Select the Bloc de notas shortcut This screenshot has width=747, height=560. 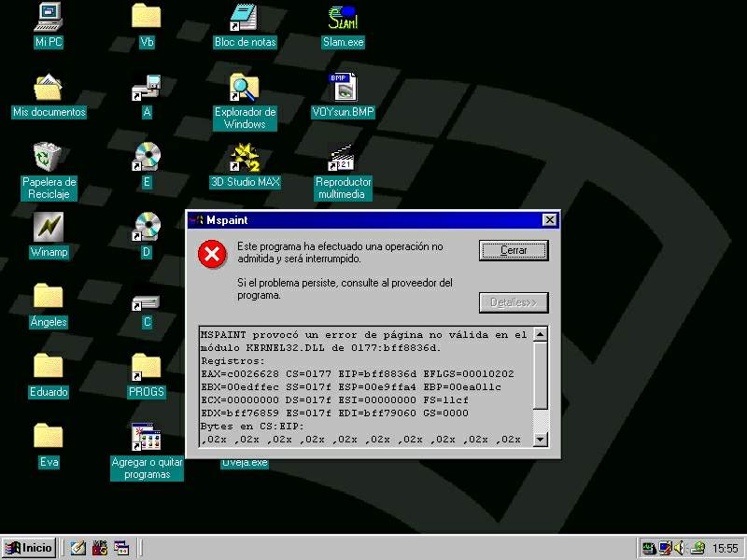(245, 17)
